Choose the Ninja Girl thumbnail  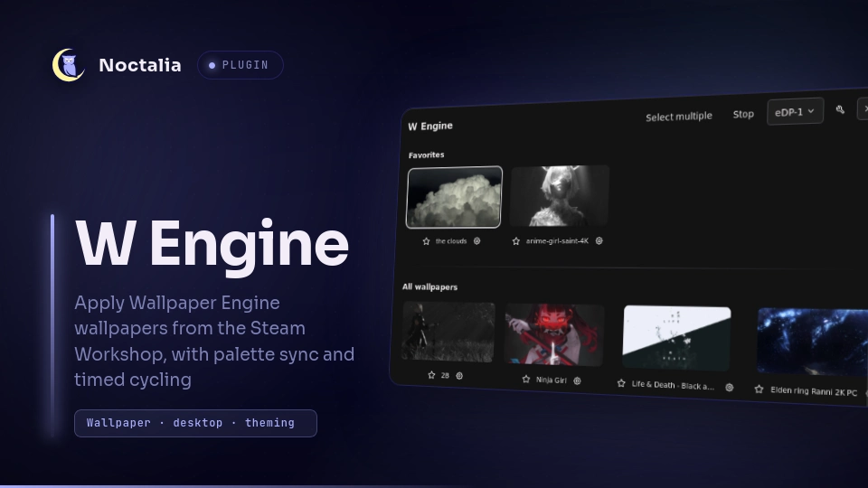554,334
